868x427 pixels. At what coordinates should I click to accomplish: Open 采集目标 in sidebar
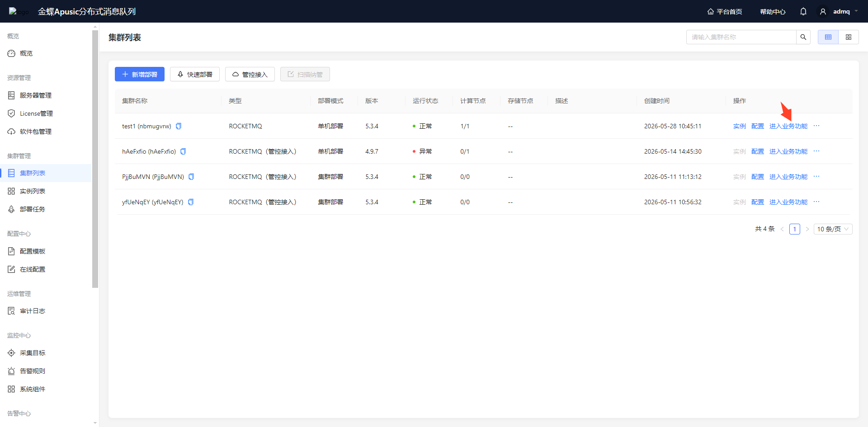(33, 353)
